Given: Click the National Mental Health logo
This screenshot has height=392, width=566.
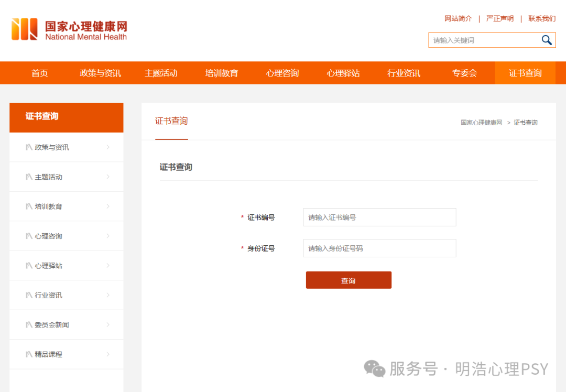Looking at the screenshot, I should tap(69, 29).
